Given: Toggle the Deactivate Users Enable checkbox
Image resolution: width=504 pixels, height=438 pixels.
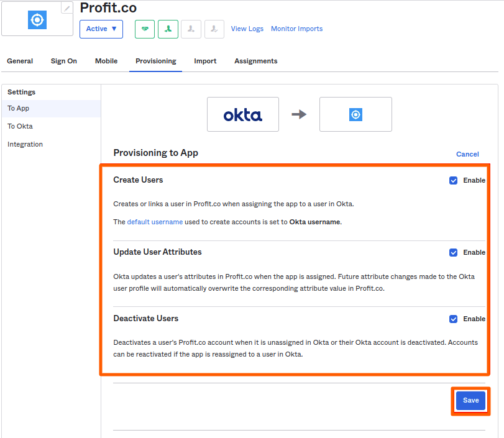Looking at the screenshot, I should click(453, 319).
